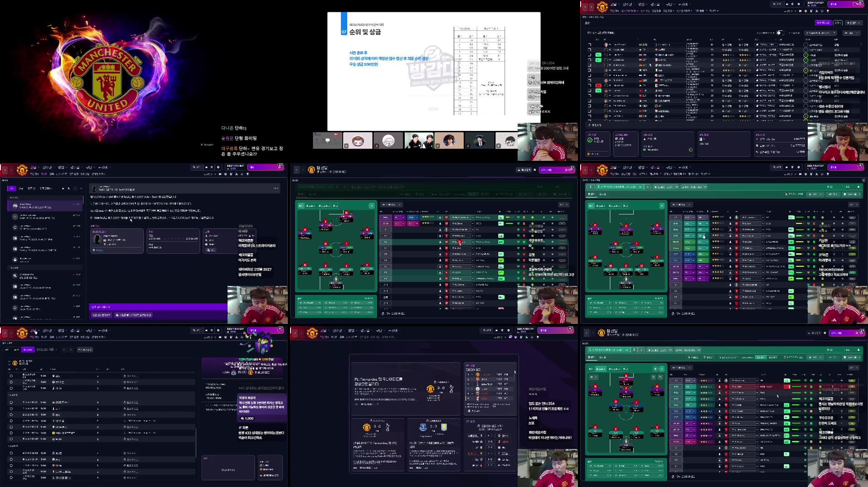Open the highlighted top message in the inbox list

click(x=45, y=206)
